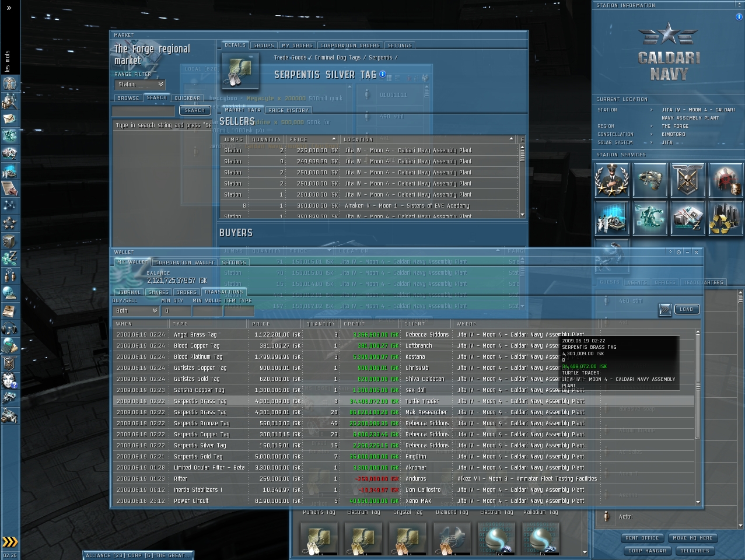
Task: Open the laboratory scientists station service
Action: coord(611,218)
